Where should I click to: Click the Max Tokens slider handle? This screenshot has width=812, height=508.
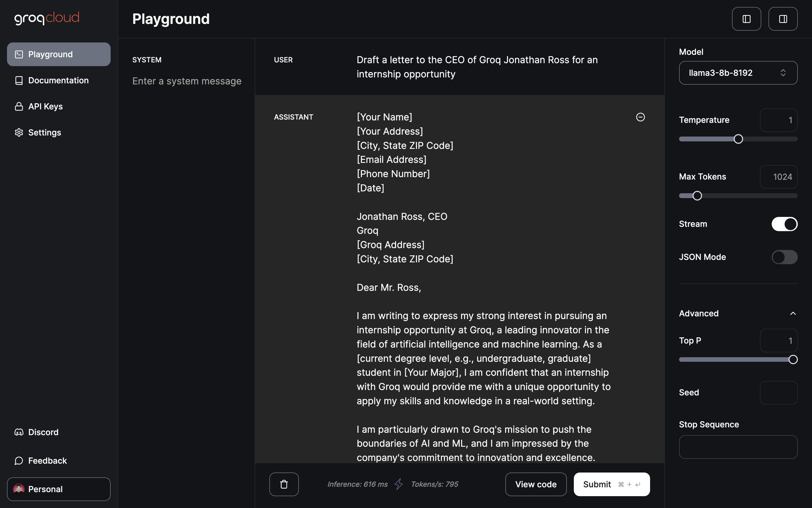pyautogui.click(x=697, y=196)
